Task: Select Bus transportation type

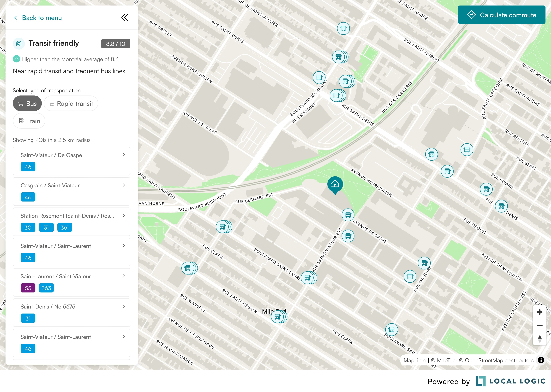Action: (27, 104)
